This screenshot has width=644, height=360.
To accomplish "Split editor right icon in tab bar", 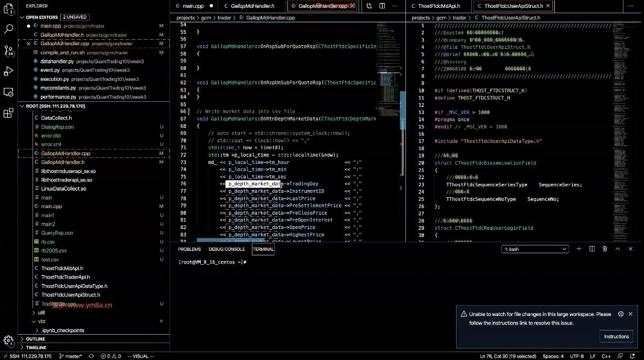I will pyautogui.click(x=383, y=6).
